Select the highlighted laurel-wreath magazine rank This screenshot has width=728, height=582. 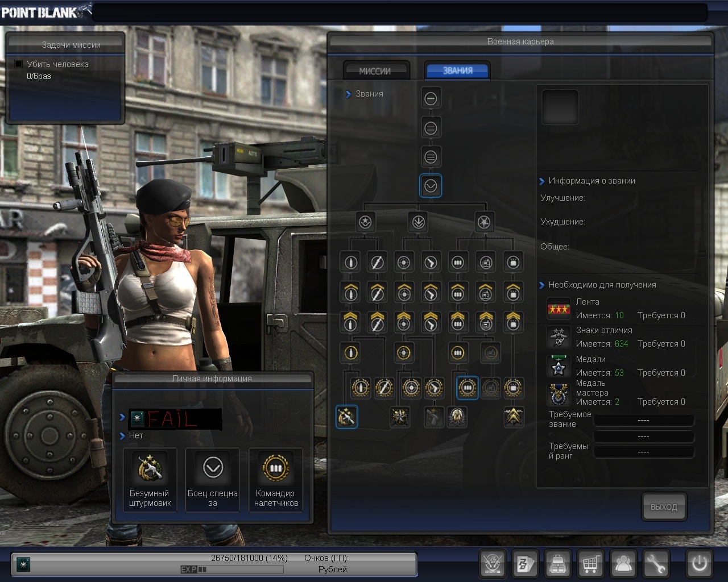point(468,388)
